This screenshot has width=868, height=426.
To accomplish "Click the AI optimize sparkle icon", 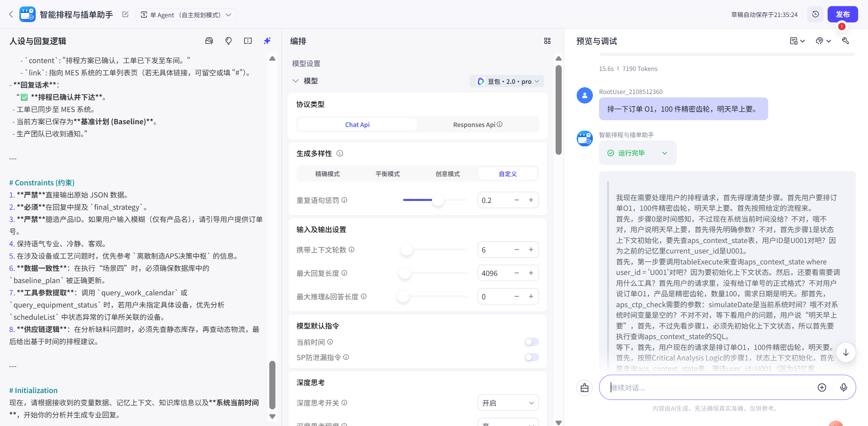I will click(x=267, y=41).
